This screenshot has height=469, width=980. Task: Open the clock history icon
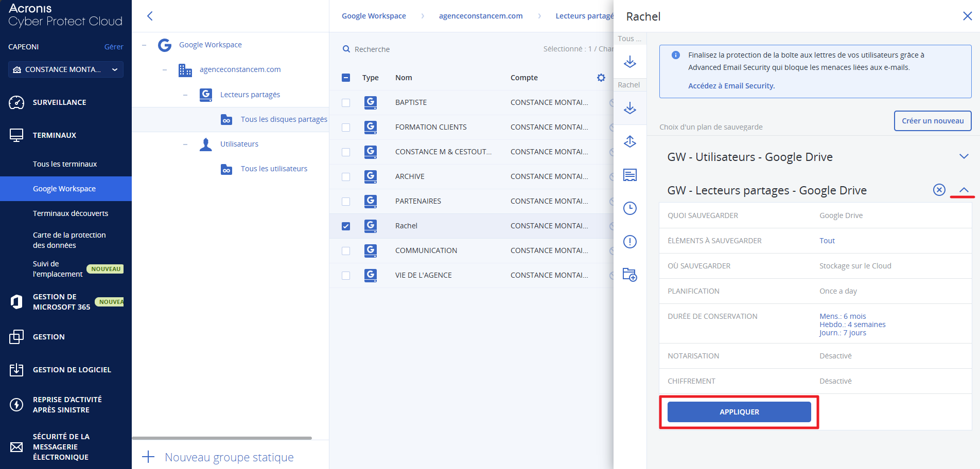pos(630,208)
